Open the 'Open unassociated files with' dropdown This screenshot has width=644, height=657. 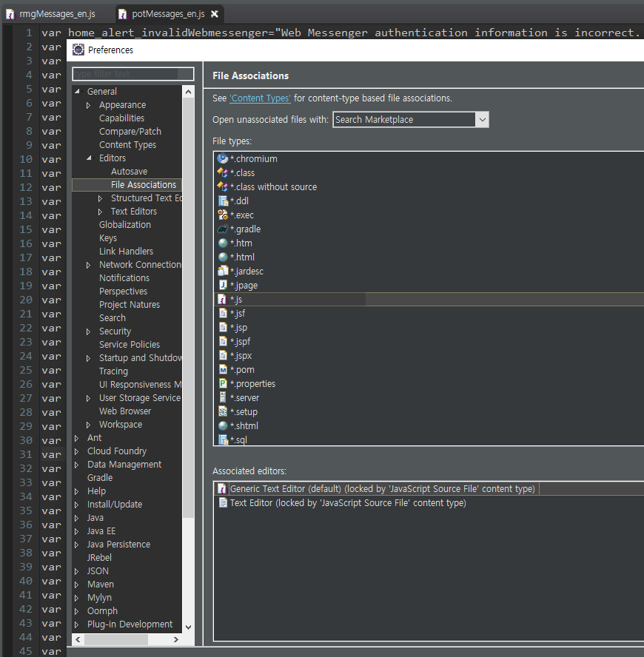(482, 119)
